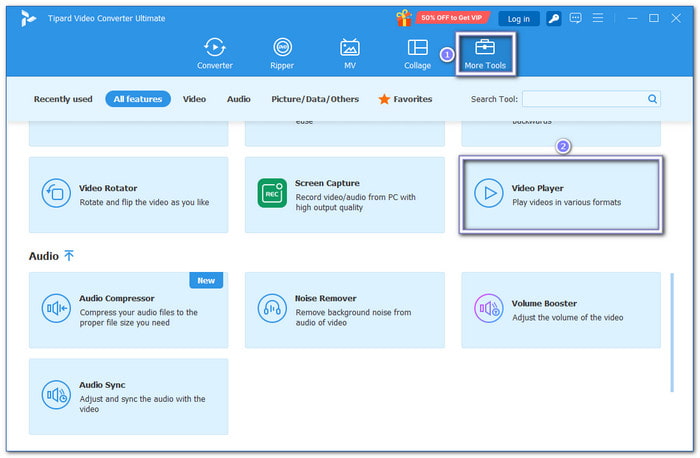This screenshot has height=458, width=700.
Task: Click the Log in button
Action: pos(519,19)
